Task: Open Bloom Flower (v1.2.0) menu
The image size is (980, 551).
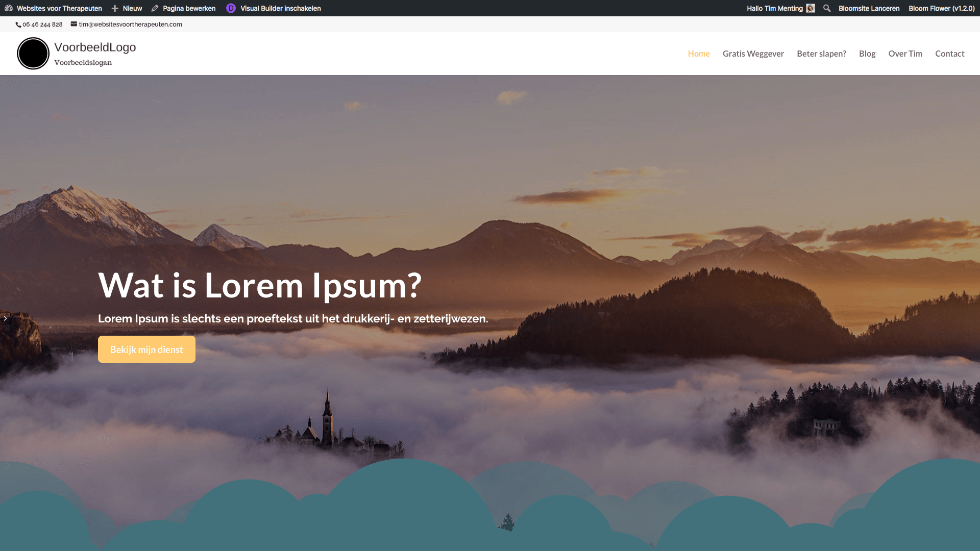Action: pyautogui.click(x=942, y=8)
